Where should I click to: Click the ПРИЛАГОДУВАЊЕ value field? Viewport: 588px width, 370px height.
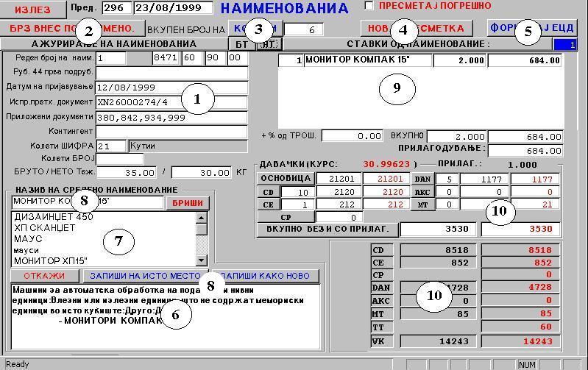[525, 151]
